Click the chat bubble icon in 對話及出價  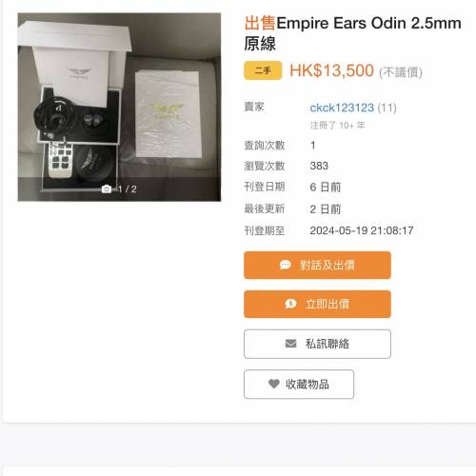(x=285, y=265)
